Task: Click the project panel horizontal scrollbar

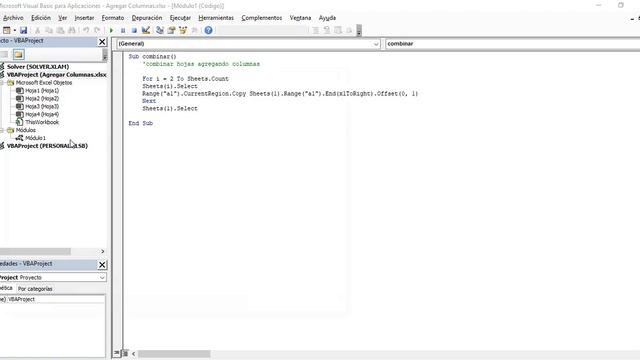Action: pyautogui.click(x=35, y=251)
